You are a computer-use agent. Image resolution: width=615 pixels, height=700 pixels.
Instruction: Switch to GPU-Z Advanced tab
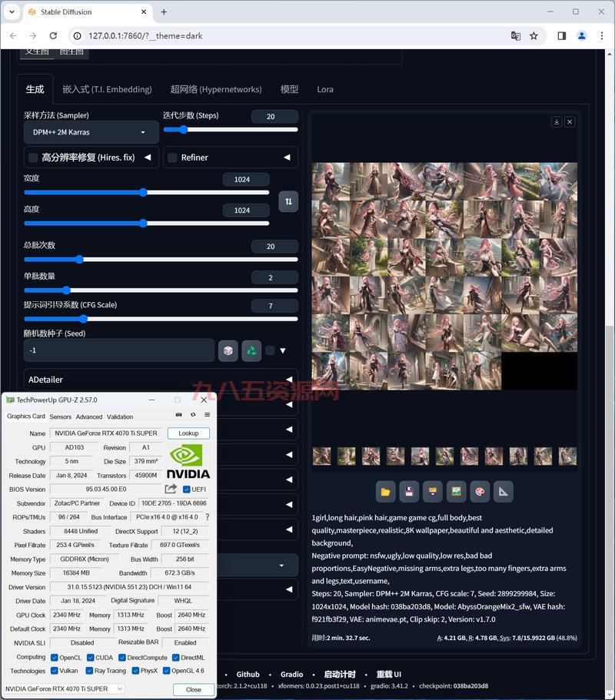coord(89,416)
